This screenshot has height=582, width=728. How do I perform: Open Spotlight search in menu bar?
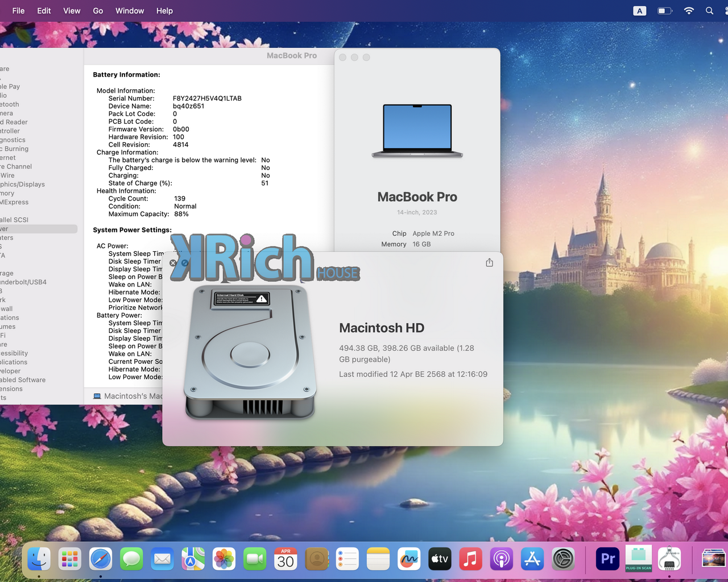(x=709, y=11)
